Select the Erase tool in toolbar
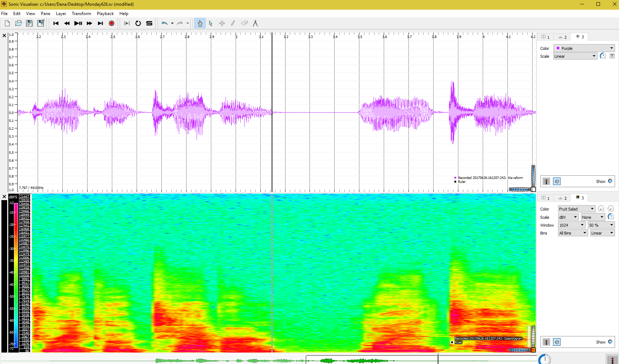The width and height of the screenshot is (619, 364). (x=244, y=23)
